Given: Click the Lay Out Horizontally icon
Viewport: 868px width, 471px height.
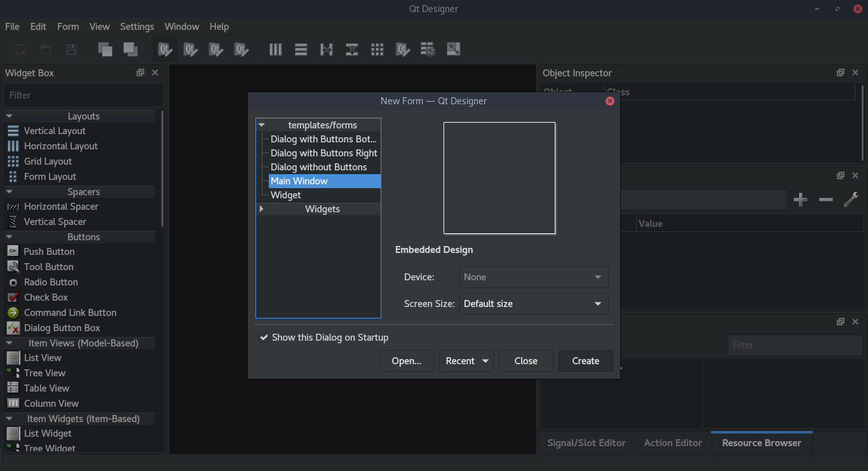Looking at the screenshot, I should [x=275, y=49].
